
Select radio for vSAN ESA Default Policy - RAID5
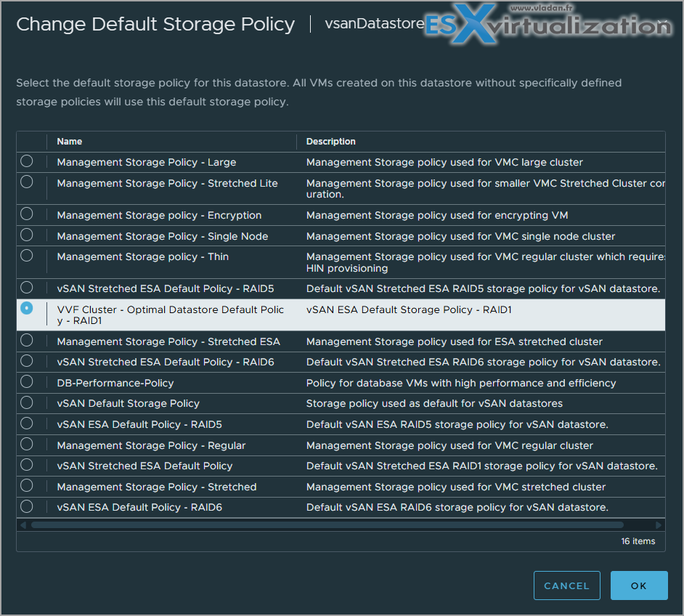[x=27, y=423]
